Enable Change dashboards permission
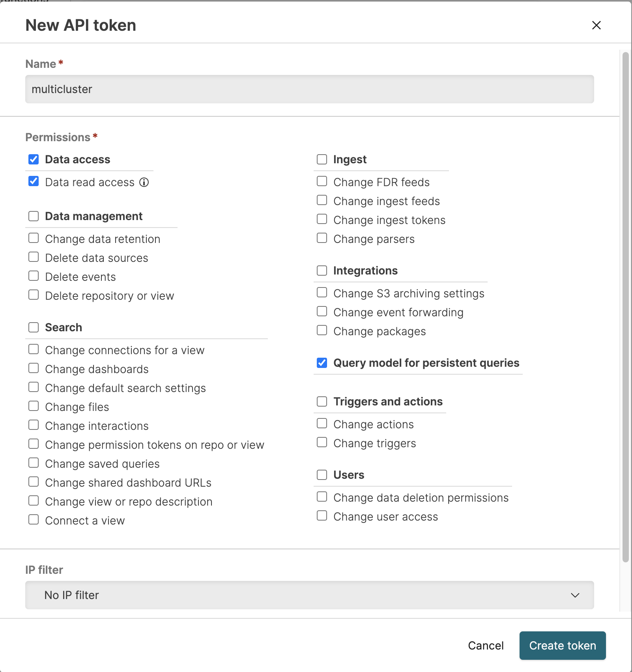This screenshot has height=672, width=632. click(34, 368)
